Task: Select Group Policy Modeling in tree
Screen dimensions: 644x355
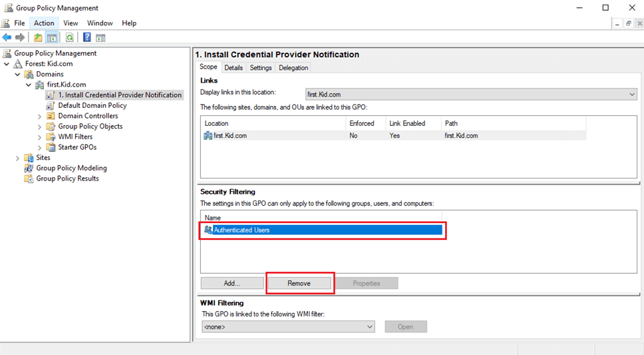Action: pos(71,168)
